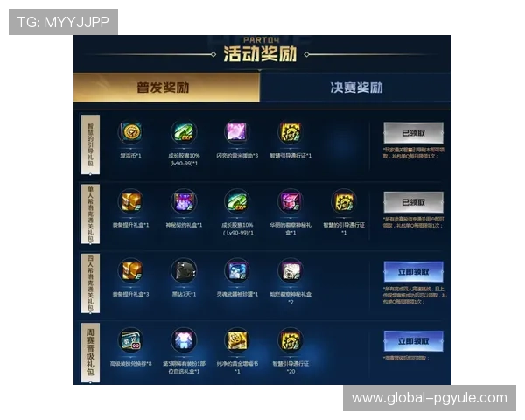
Task: Click 成长胶囊 EXP icon in 单人希洛克通关礼包 row
Action: [x=237, y=201]
